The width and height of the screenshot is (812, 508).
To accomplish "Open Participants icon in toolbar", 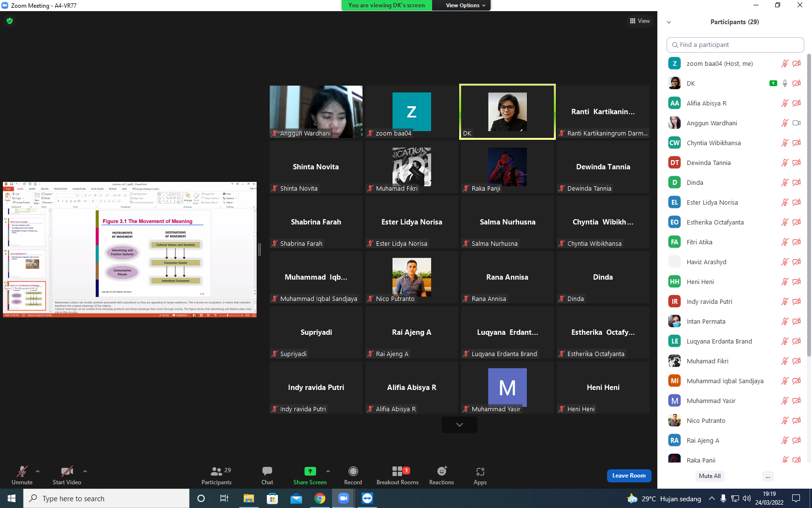I will point(217,471).
